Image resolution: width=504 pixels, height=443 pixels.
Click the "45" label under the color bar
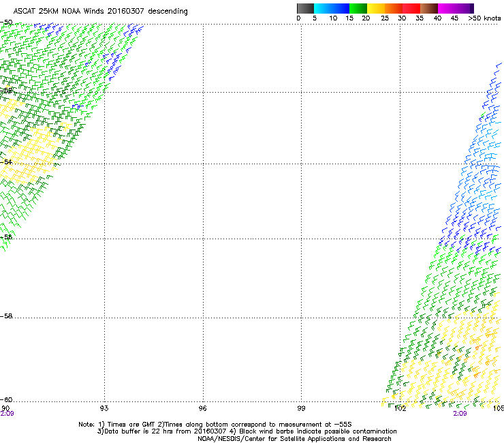pyautogui.click(x=454, y=18)
